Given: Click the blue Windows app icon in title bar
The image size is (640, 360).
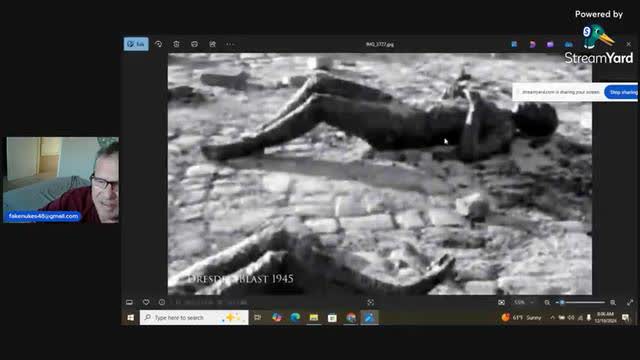Looking at the screenshot, I should (x=514, y=44).
